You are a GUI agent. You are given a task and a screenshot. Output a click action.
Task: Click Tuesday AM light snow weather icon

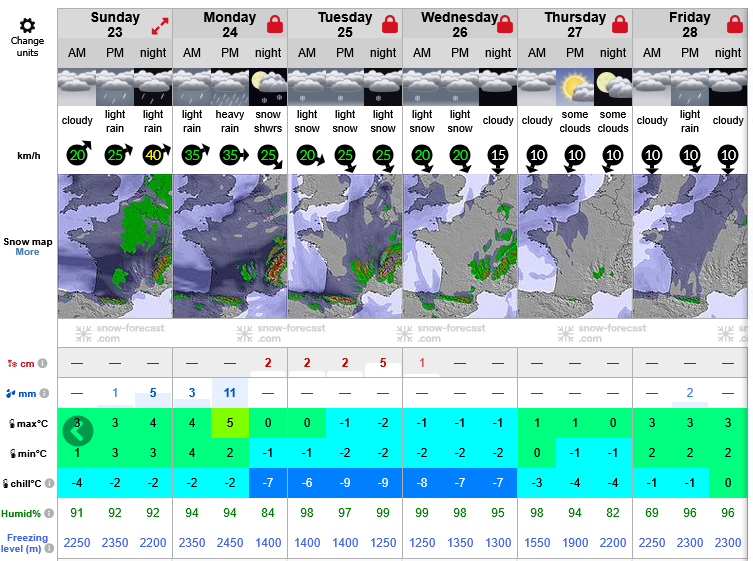coord(306,87)
